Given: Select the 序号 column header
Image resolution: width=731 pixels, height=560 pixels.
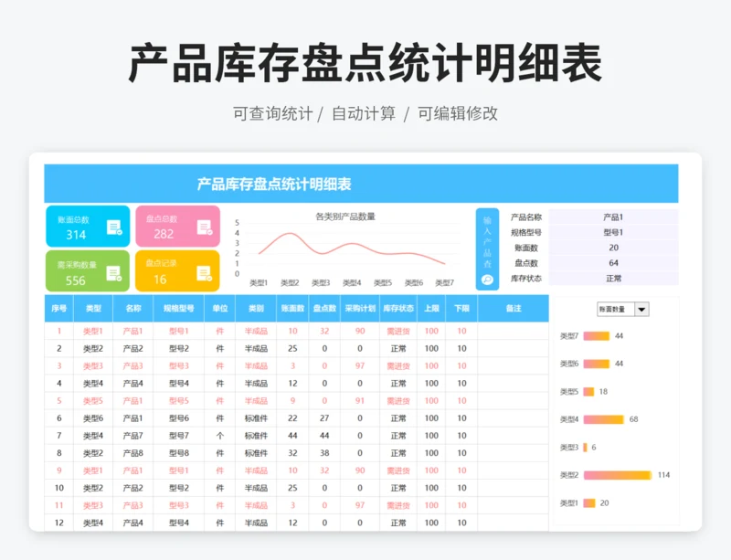Looking at the screenshot, I should click(x=59, y=309).
